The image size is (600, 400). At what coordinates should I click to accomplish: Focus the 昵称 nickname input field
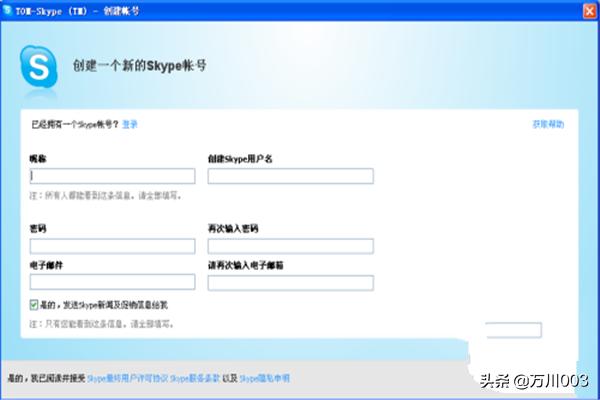pyautogui.click(x=112, y=176)
